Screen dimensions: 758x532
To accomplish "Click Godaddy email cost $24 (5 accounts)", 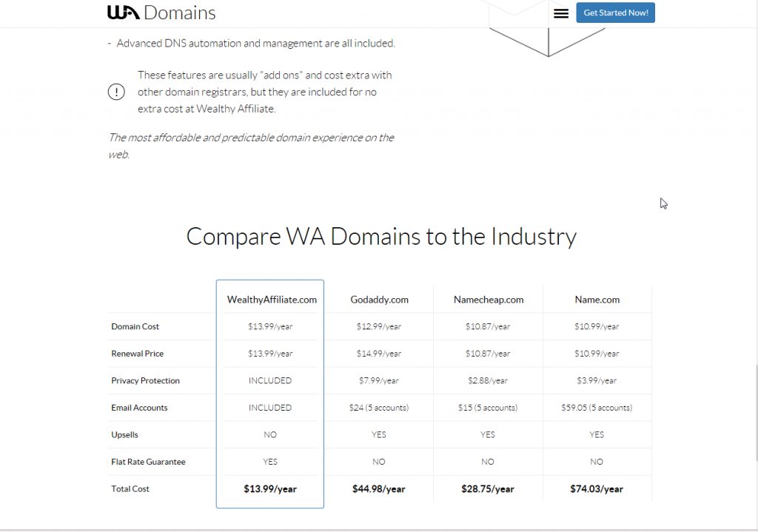I will pos(378,408).
